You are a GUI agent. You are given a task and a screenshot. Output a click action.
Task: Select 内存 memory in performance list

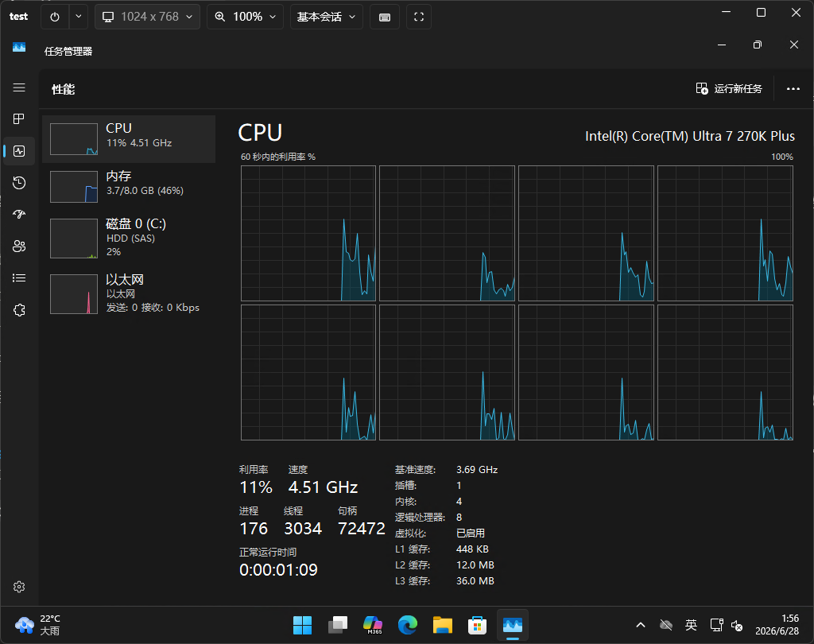click(129, 186)
